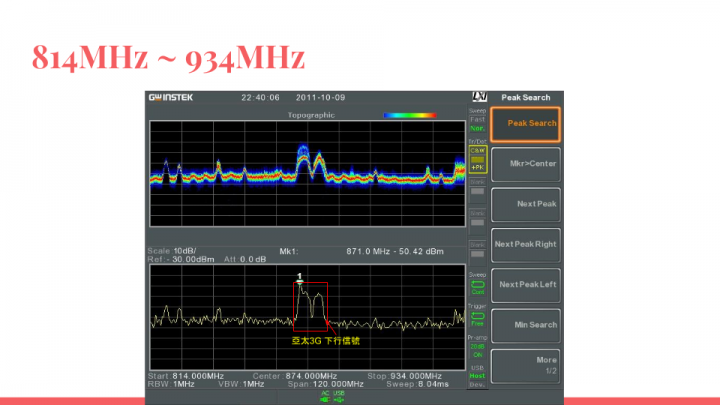Click the Peak Search menu title
The image size is (720, 405).
(526, 97)
